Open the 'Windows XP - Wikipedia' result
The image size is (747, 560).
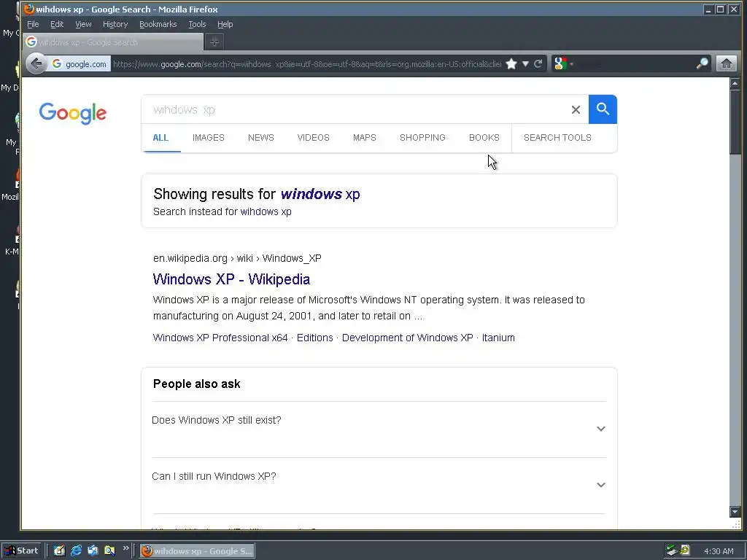231,279
